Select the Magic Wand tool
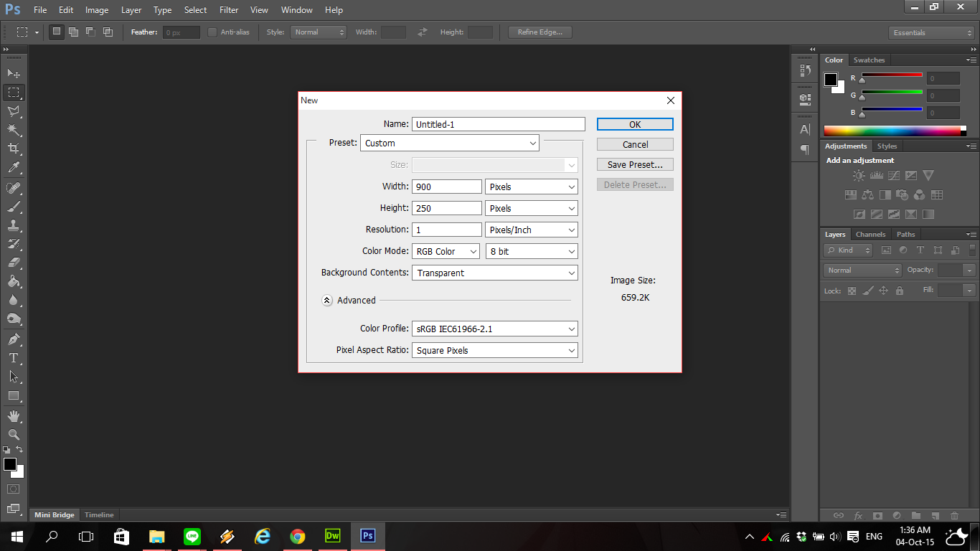This screenshot has height=551, width=980. click(14, 130)
